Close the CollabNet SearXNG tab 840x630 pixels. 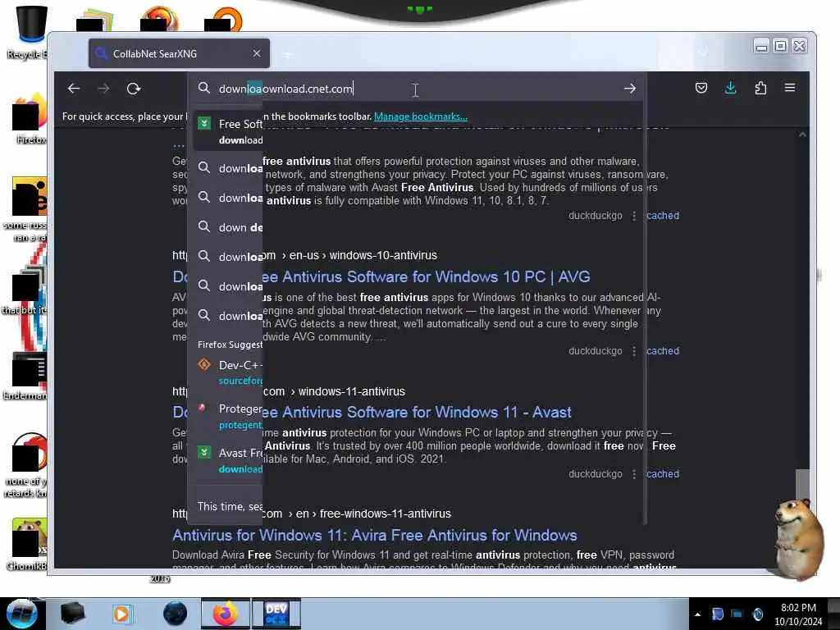click(257, 53)
